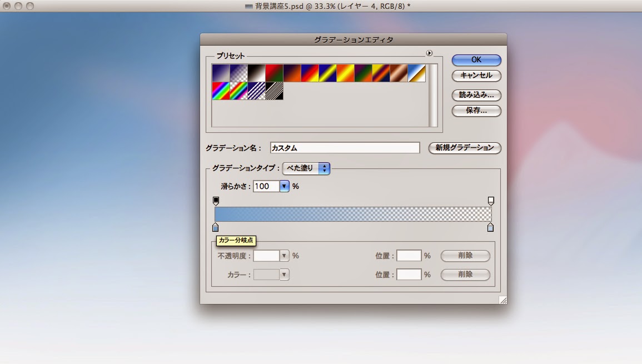Open the 不透明度 dropdown arrow
The image size is (642, 364).
tap(284, 256)
